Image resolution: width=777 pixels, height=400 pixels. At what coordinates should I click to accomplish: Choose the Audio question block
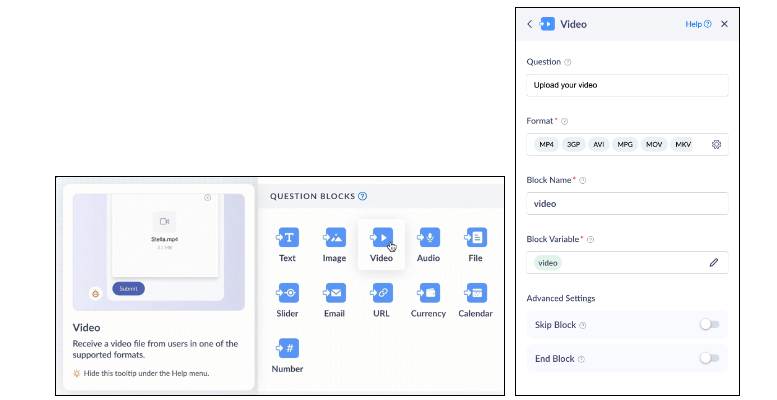click(428, 238)
